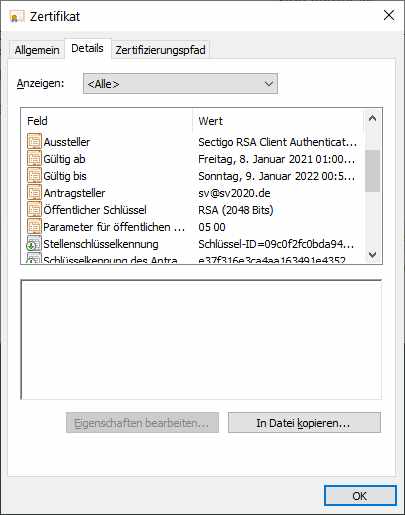Viewport: 405px width, 515px height.
Task: Click the Gültig bis field icon
Action: (34, 176)
